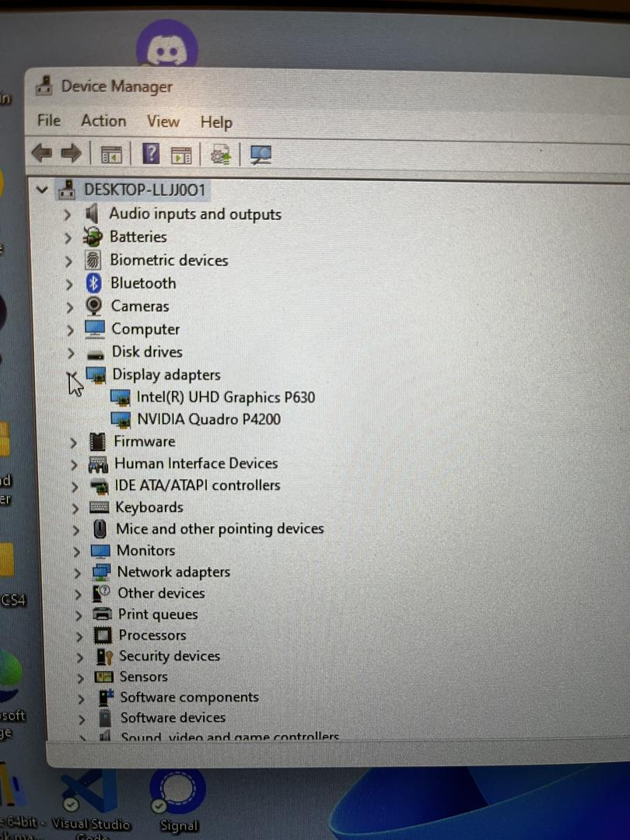Select the Batteries category icon
This screenshot has height=840, width=630.
coord(92,236)
